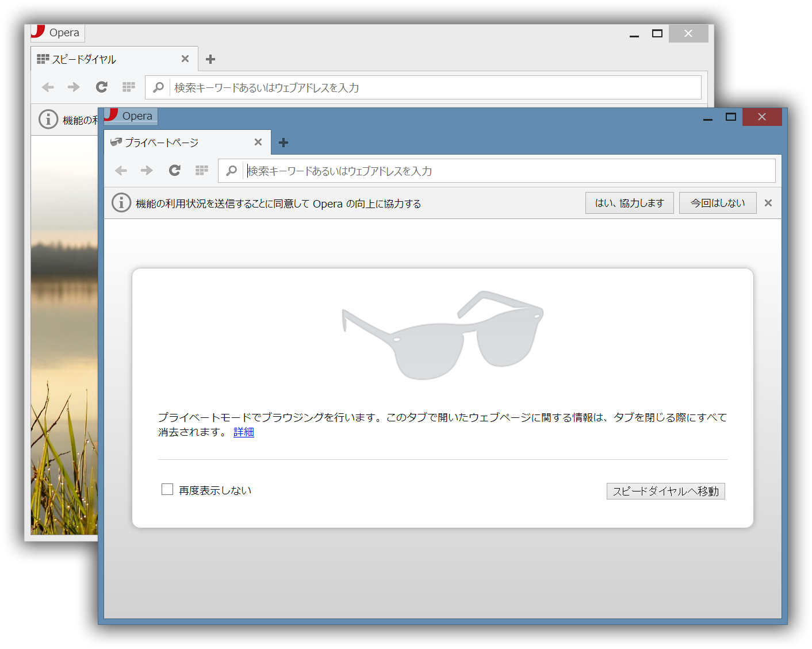This screenshot has width=812, height=649.
Task: Dismiss the notification banner with its X
Action: [768, 202]
